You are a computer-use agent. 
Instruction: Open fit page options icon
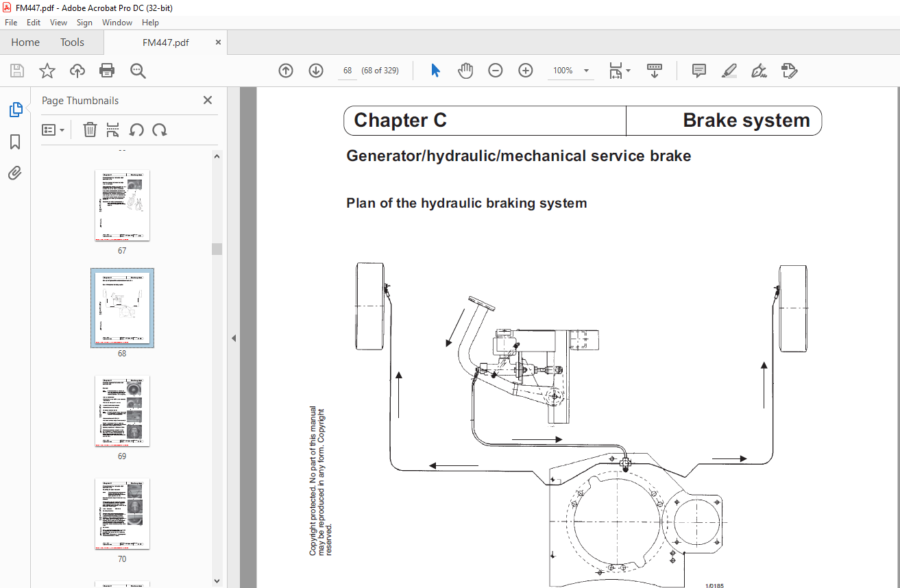[x=620, y=71]
